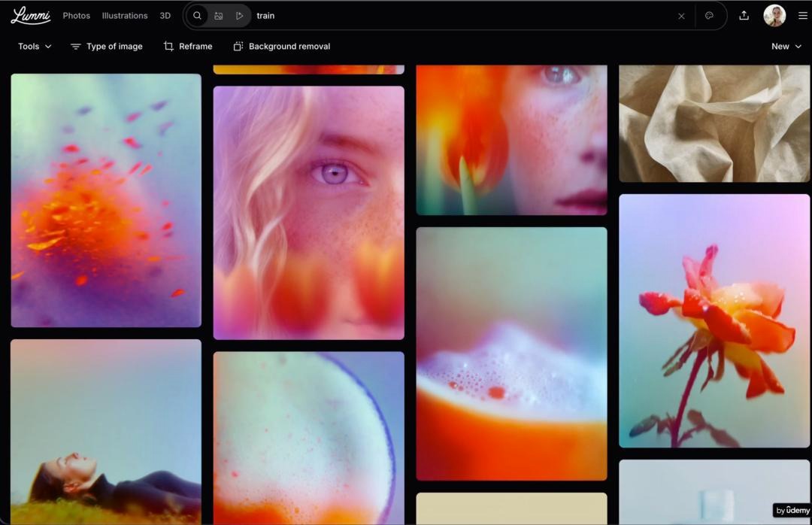Open the round foam glass top-view image
812x525 pixels.
point(309,439)
